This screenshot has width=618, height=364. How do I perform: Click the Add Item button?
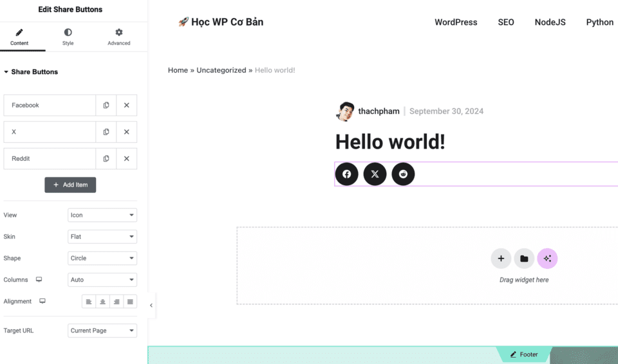70,185
